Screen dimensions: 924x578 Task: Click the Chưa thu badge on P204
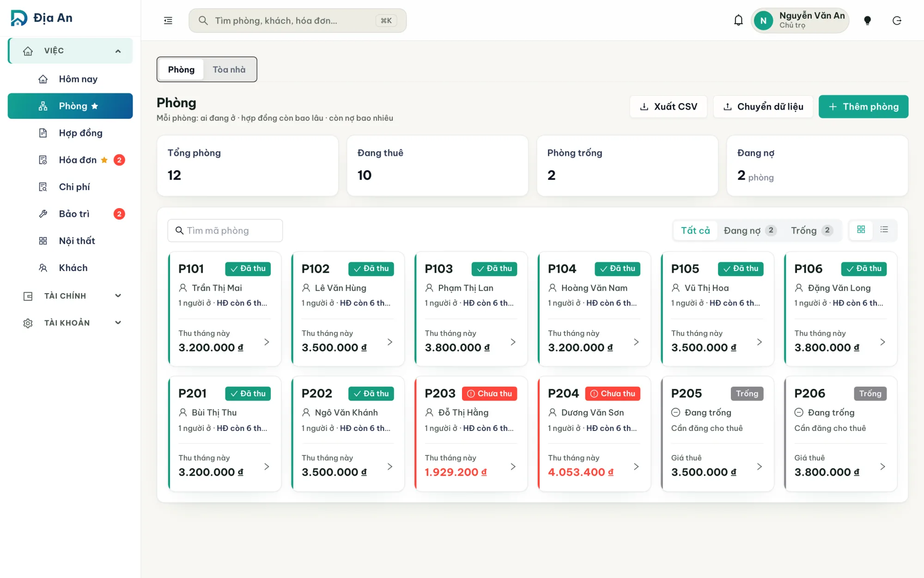[613, 394]
